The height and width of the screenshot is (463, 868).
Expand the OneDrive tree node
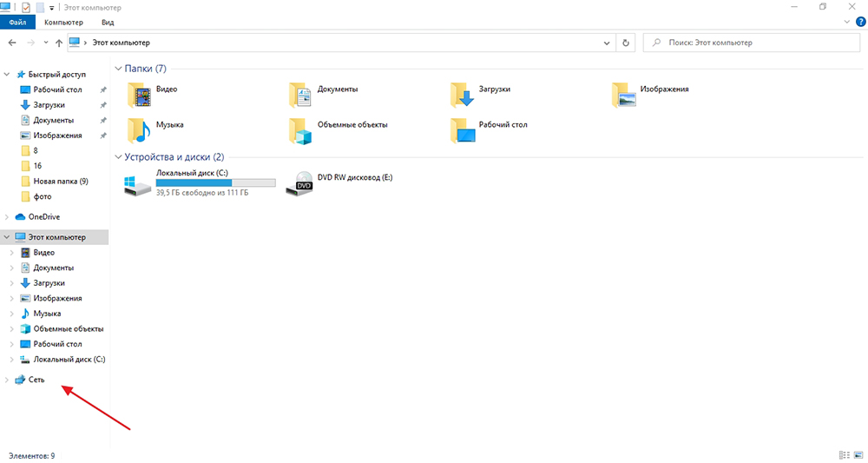(7, 216)
